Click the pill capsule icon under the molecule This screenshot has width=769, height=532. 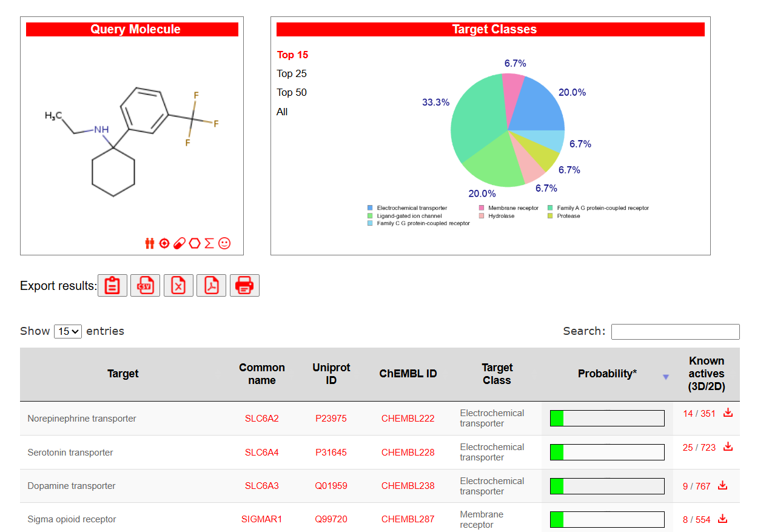pos(180,243)
